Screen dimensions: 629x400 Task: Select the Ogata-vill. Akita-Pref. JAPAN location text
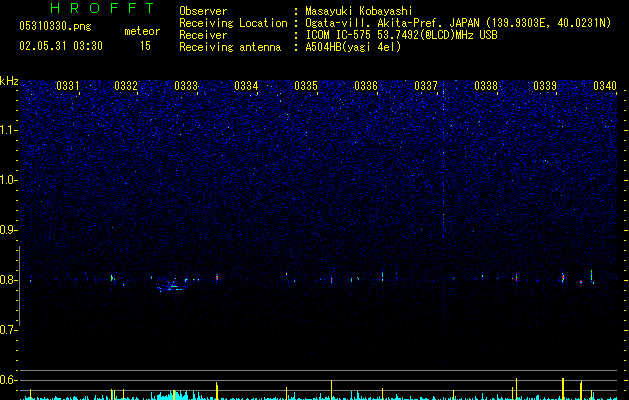pos(458,23)
